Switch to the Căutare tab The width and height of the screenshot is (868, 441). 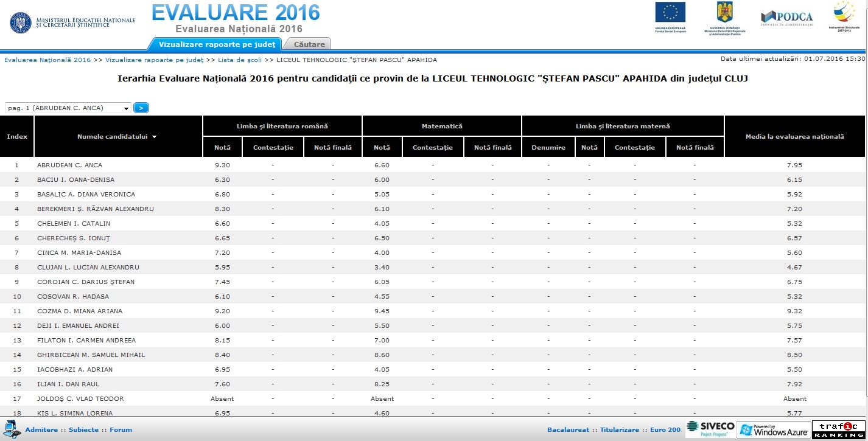(309, 44)
